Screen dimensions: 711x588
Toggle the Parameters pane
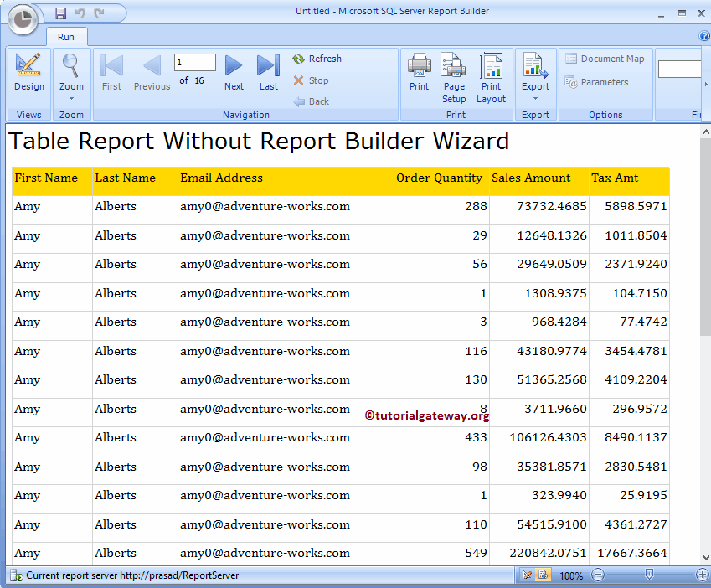coord(598,81)
